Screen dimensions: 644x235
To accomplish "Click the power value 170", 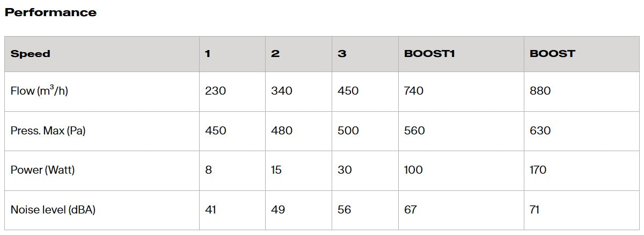I will tap(538, 170).
